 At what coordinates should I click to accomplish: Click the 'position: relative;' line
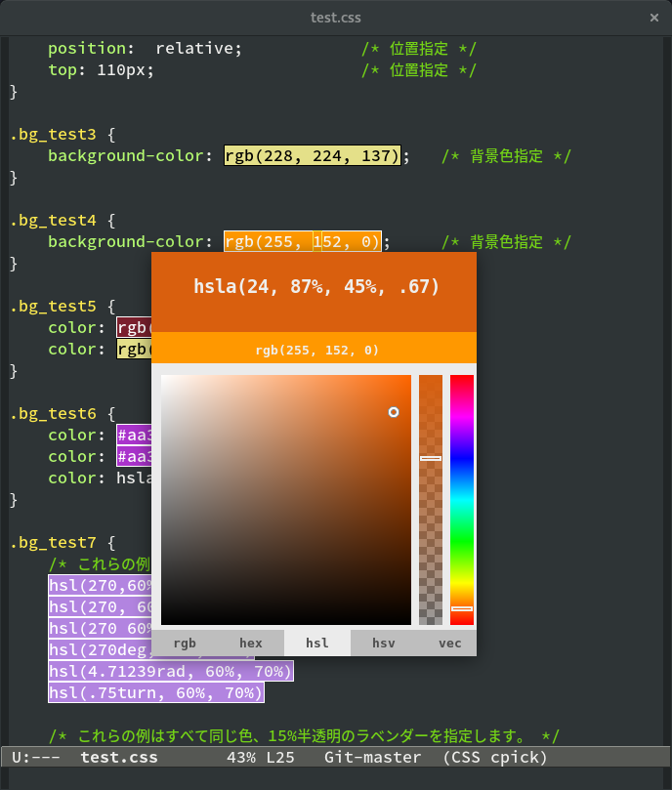(x=146, y=49)
